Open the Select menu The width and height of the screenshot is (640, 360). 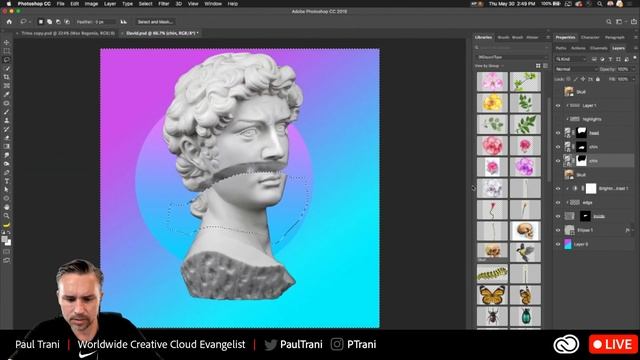[x=145, y=4]
